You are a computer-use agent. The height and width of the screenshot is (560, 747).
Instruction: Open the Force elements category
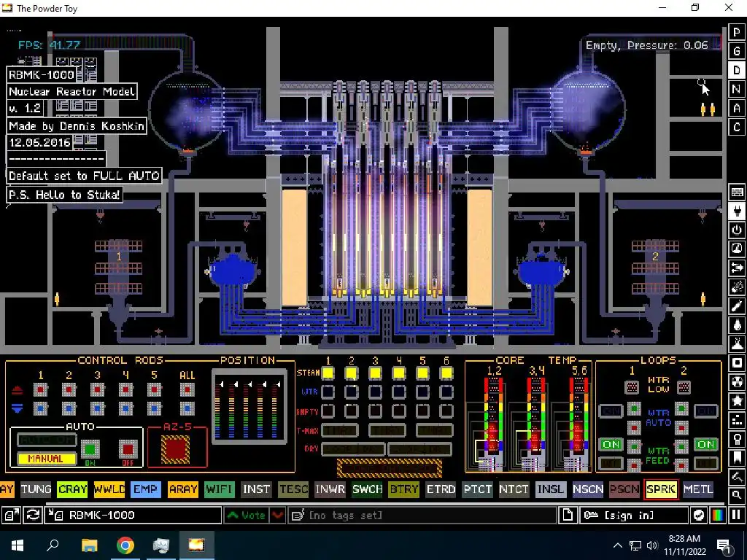point(737,268)
